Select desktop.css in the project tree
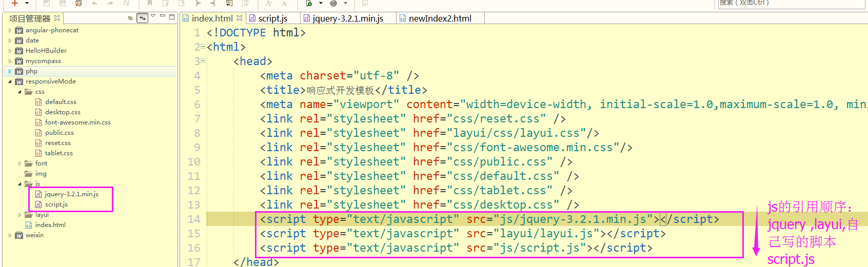The image size is (868, 267). click(63, 112)
